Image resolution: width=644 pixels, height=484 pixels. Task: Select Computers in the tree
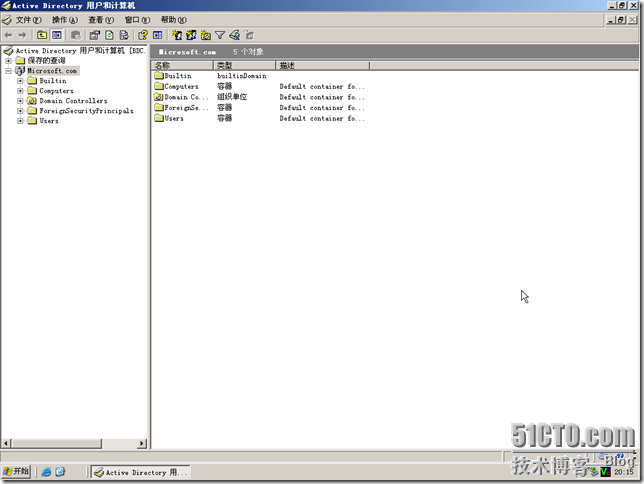point(56,91)
